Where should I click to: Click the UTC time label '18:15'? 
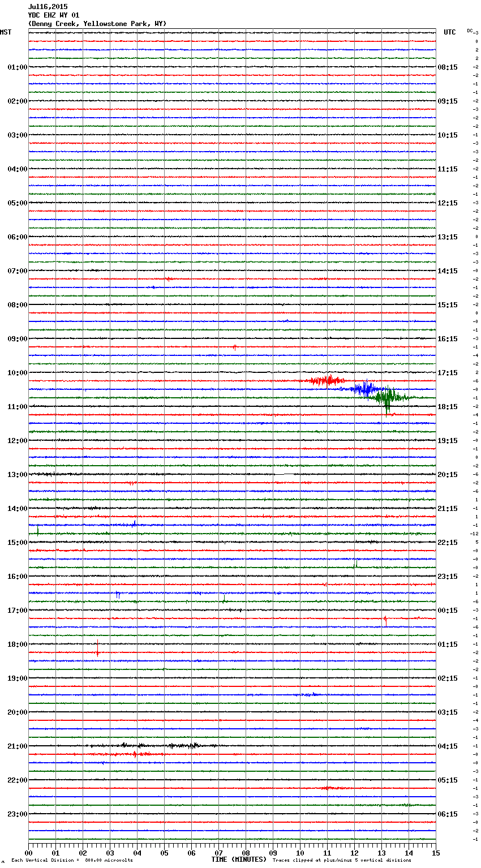tap(448, 407)
